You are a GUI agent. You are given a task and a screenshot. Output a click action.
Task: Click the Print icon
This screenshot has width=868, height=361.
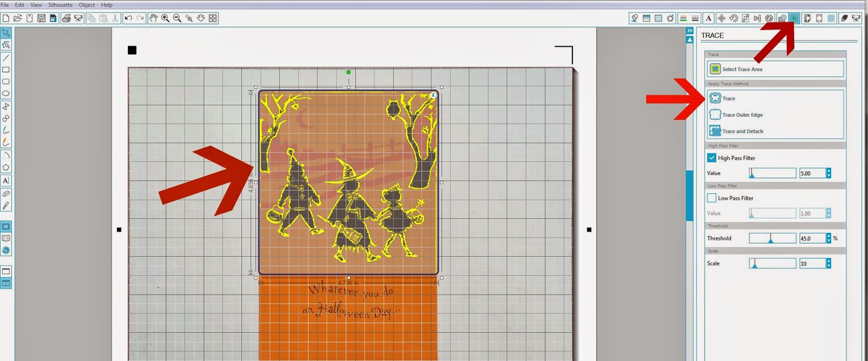tap(66, 18)
